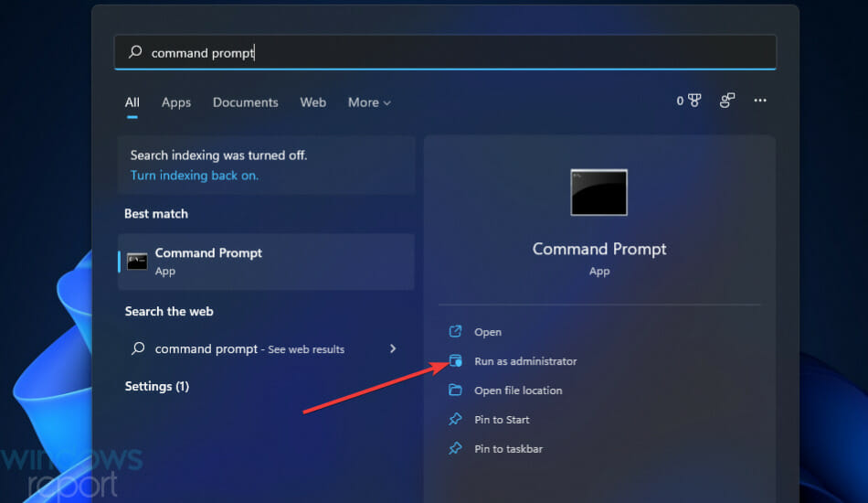
Task: Open Command Prompt best match result
Action: tap(266, 262)
